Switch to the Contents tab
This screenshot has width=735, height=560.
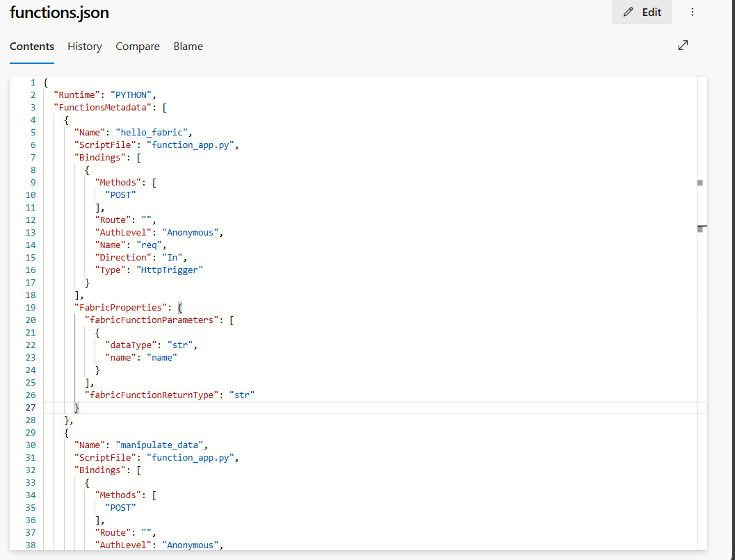(x=32, y=47)
